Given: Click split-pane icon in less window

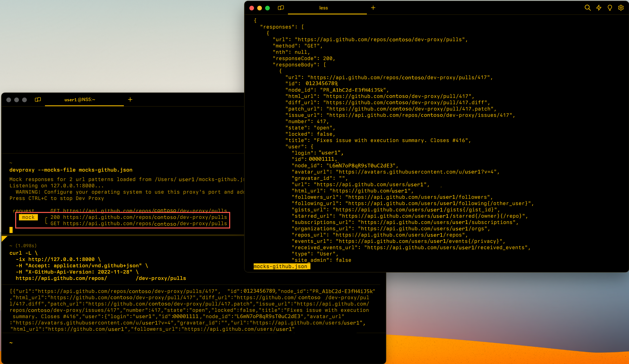Looking at the screenshot, I should click(281, 8).
